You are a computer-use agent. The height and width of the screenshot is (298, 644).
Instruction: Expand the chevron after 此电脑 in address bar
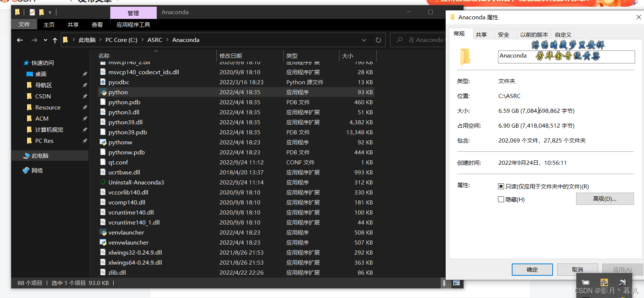tap(100, 40)
